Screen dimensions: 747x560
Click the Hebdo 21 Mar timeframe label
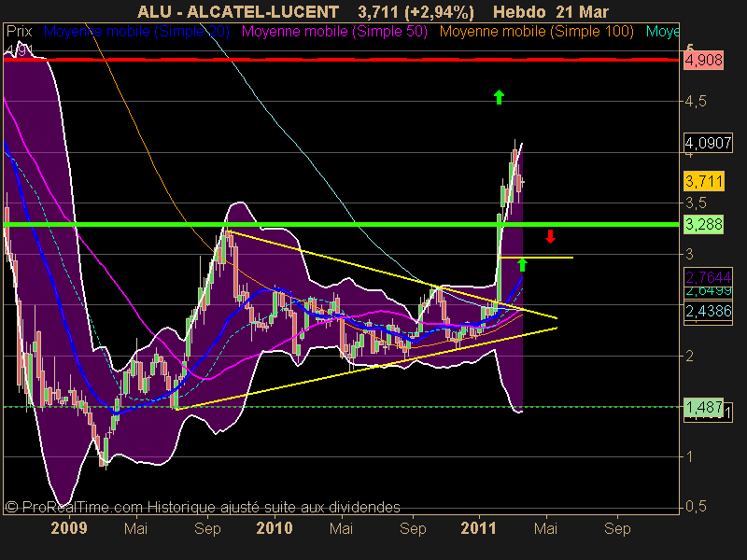tap(551, 11)
